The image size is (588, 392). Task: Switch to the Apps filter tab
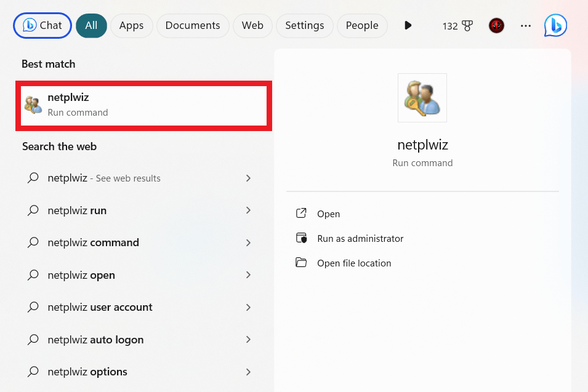click(x=131, y=25)
